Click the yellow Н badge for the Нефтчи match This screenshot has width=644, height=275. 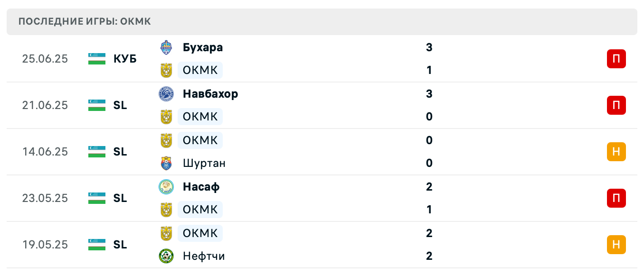(616, 245)
